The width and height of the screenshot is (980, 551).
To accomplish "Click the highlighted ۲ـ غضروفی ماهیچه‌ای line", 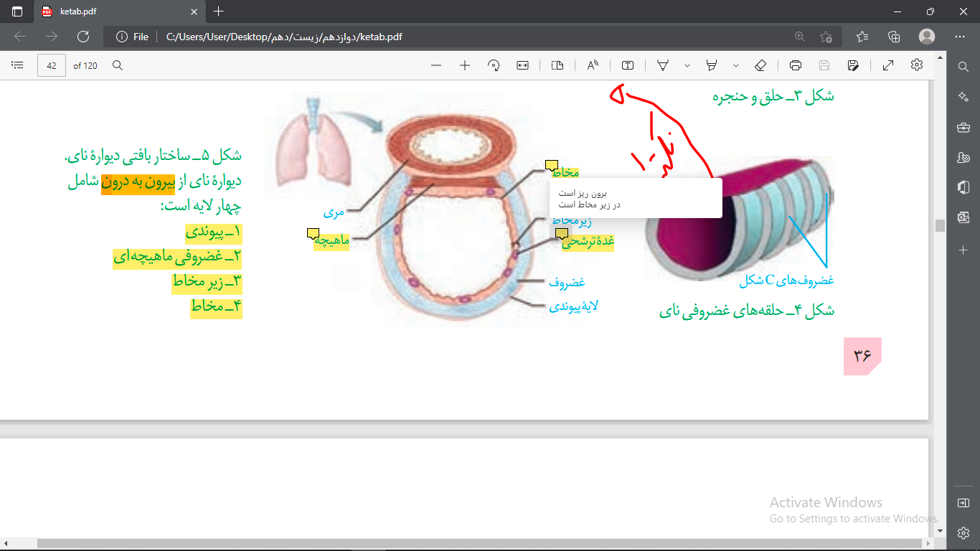I will (177, 258).
